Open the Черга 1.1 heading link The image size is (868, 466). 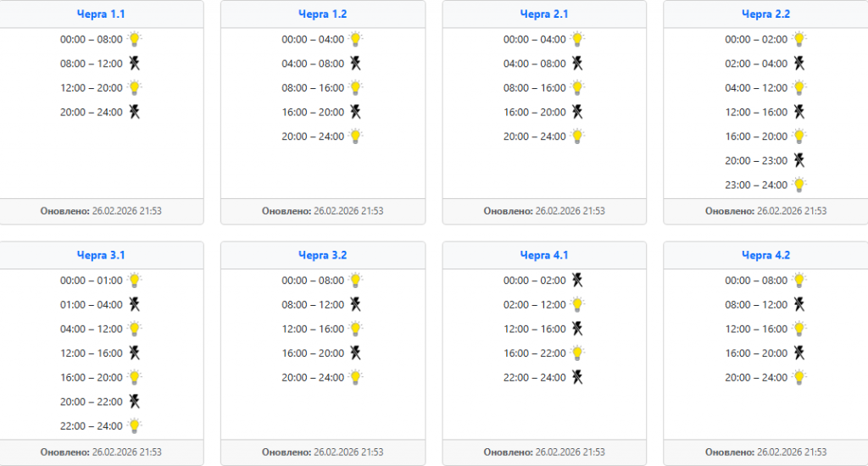pyautogui.click(x=101, y=14)
